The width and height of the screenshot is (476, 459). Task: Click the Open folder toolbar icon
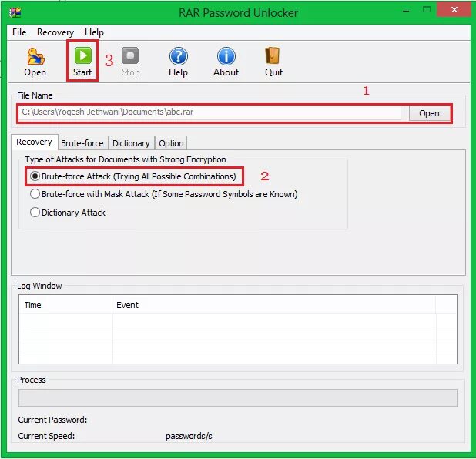click(35, 56)
